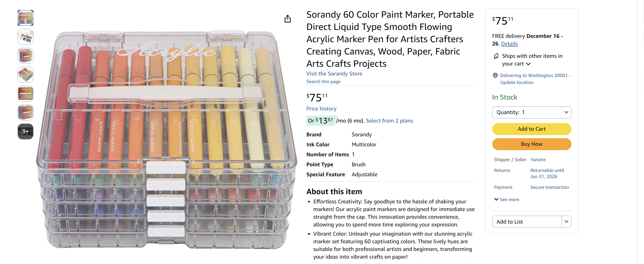
Task: Open the Secure transaction link
Action: coord(549,187)
